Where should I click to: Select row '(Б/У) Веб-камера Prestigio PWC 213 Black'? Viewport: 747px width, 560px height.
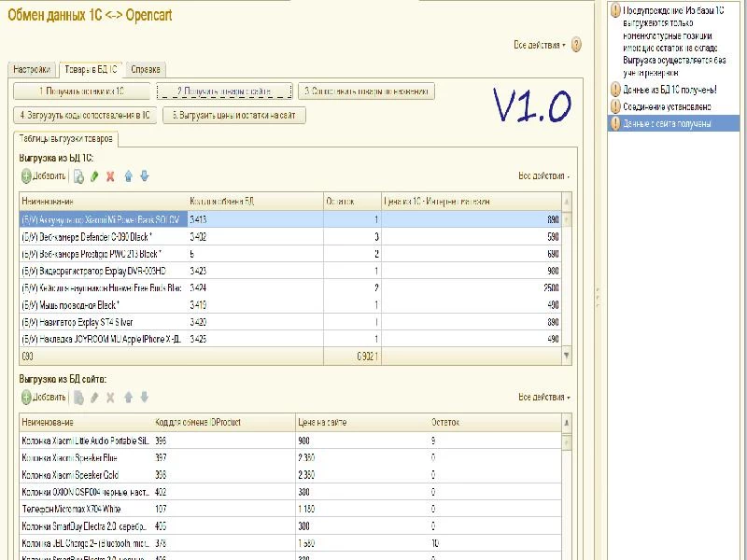[290, 254]
